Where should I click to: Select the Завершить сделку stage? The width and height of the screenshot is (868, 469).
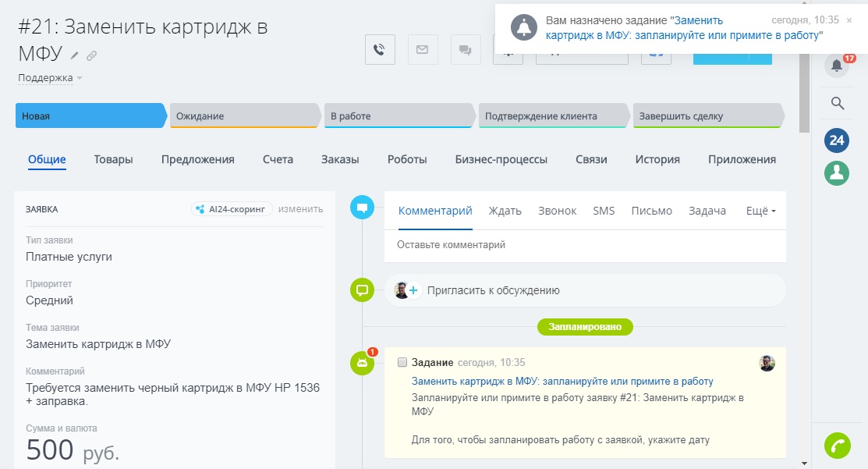[x=708, y=115]
